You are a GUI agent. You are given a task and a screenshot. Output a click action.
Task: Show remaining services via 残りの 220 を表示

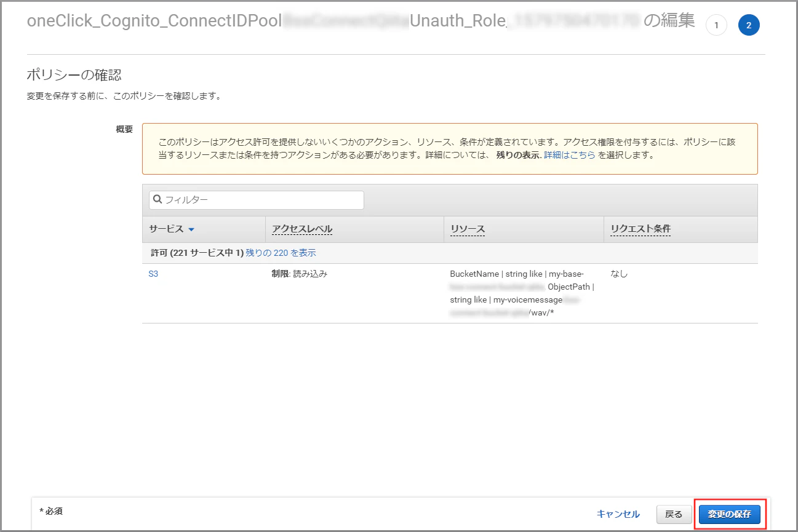click(281, 253)
